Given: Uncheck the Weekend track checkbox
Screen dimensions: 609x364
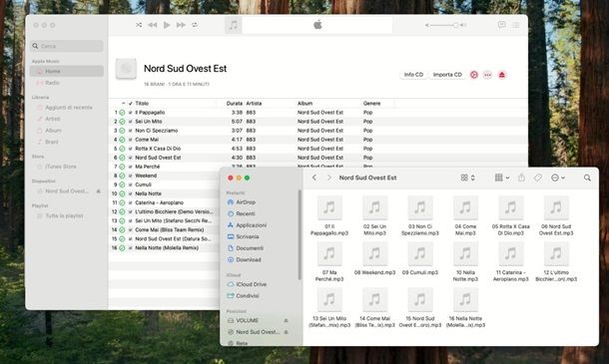Looking at the screenshot, I should 131,176.
